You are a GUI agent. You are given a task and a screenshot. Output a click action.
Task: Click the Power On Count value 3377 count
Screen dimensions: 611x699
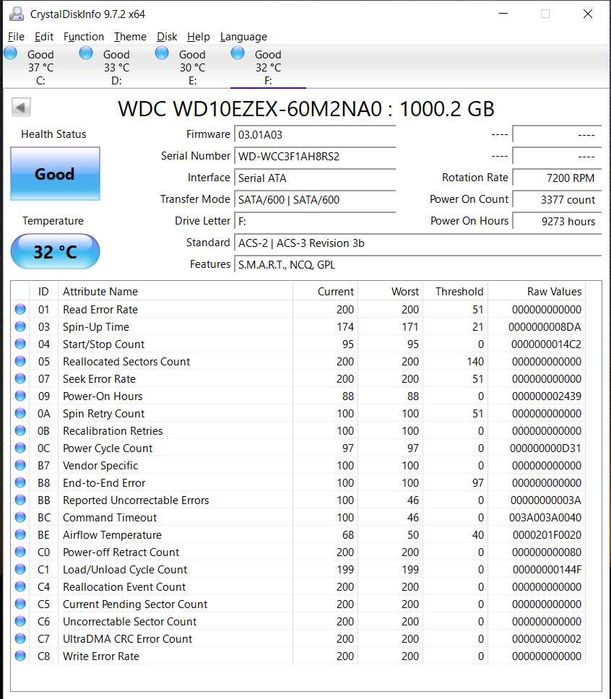tap(557, 200)
